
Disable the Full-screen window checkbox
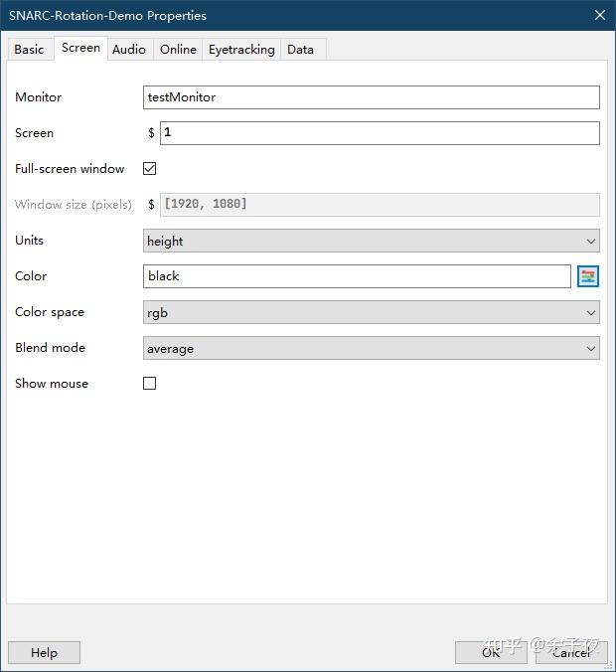click(150, 169)
